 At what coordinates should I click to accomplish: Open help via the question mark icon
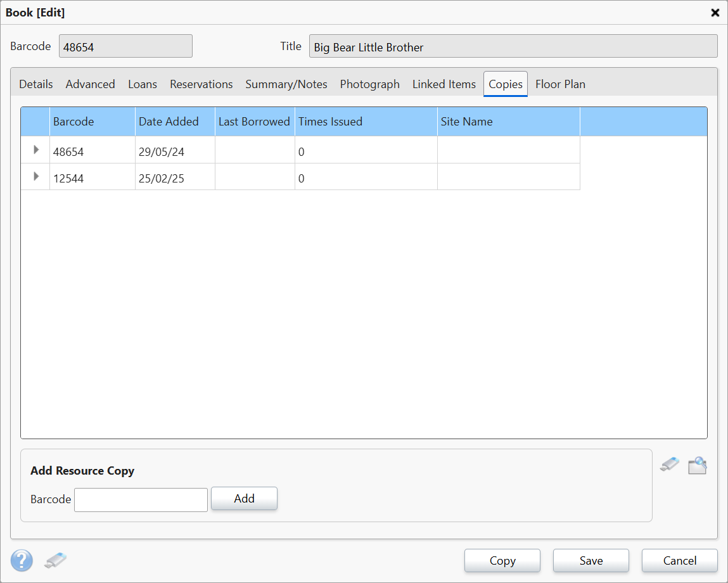pyautogui.click(x=22, y=560)
